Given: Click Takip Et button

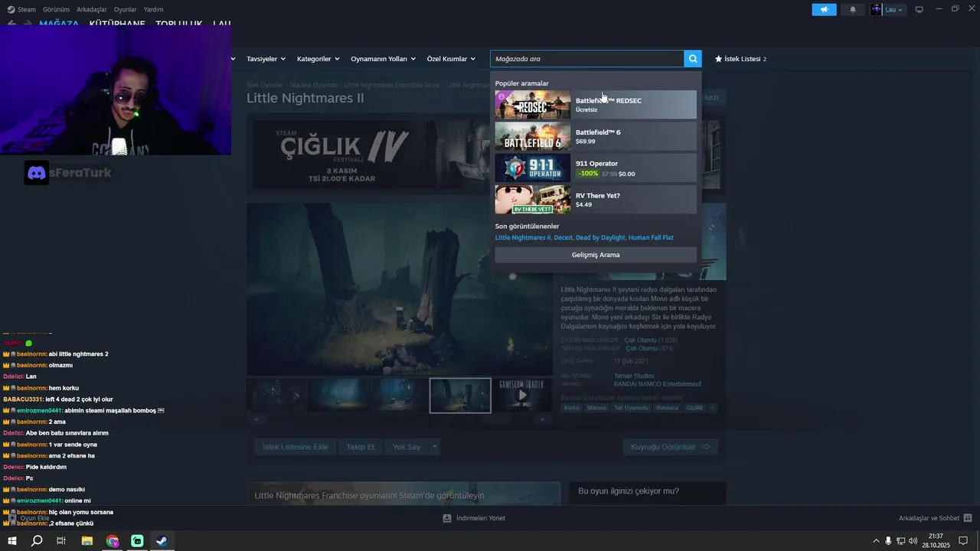Looking at the screenshot, I should pyautogui.click(x=361, y=447).
